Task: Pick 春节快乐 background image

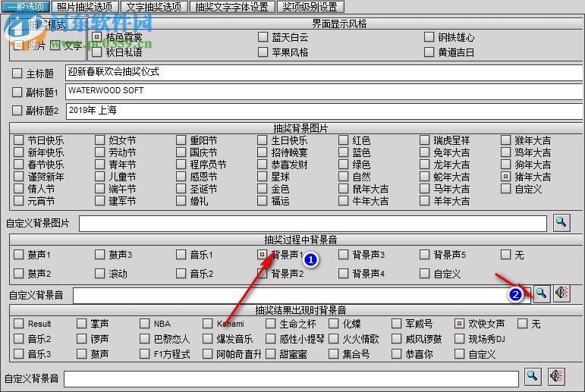Action: 19,165
